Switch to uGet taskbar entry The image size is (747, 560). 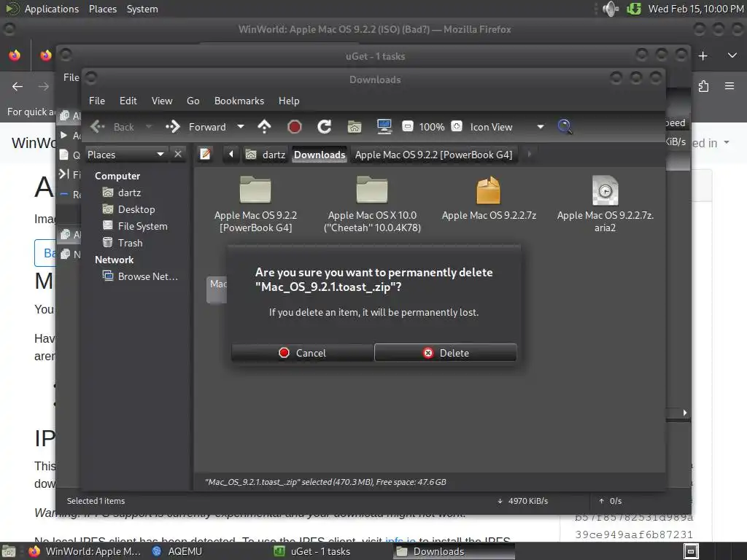coord(312,551)
